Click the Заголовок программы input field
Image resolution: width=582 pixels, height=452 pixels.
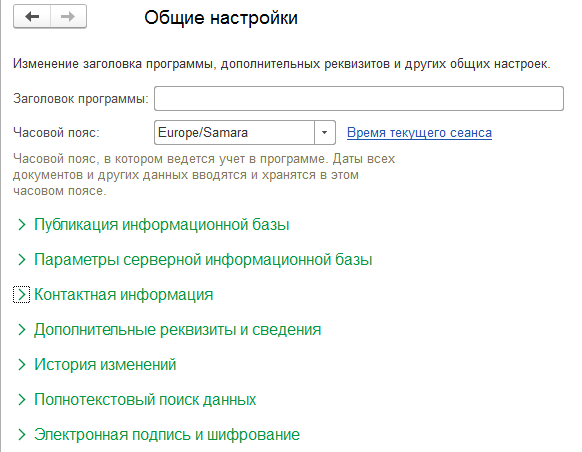click(359, 98)
